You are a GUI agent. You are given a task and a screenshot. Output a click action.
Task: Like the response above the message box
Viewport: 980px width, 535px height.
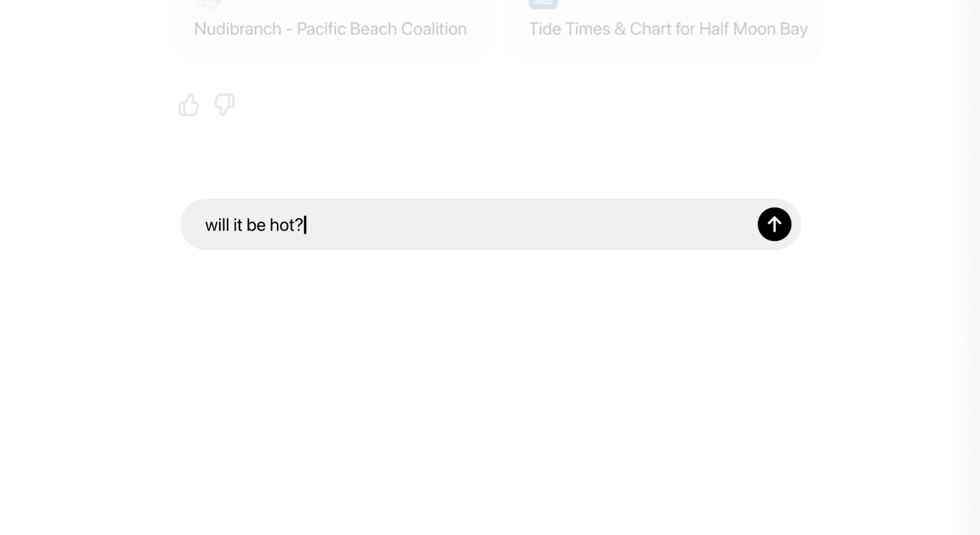189,105
